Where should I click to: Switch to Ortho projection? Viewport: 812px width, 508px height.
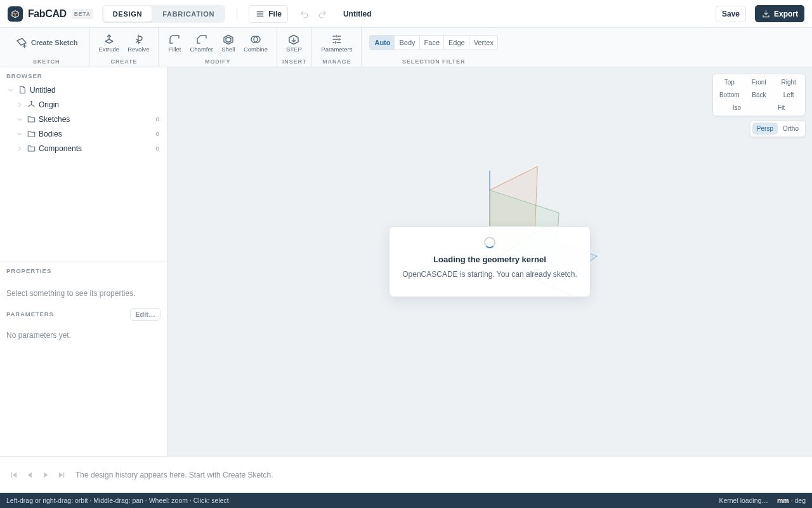[x=790, y=128]
